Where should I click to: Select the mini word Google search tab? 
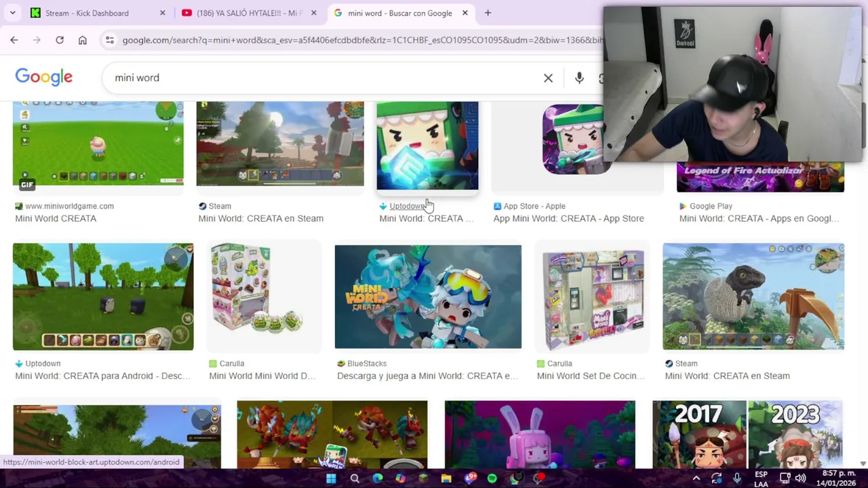pyautogui.click(x=400, y=13)
